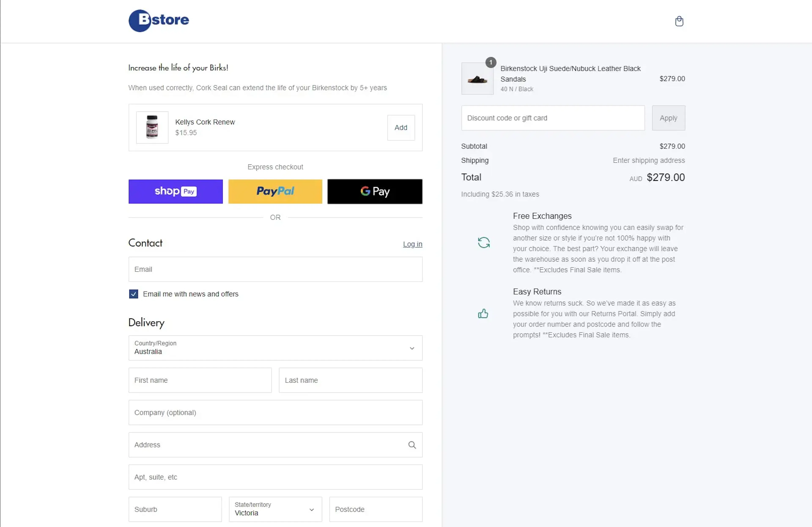Click the 'Free Exchanges' heading
Screen dimensions: 812x527
coord(542,216)
